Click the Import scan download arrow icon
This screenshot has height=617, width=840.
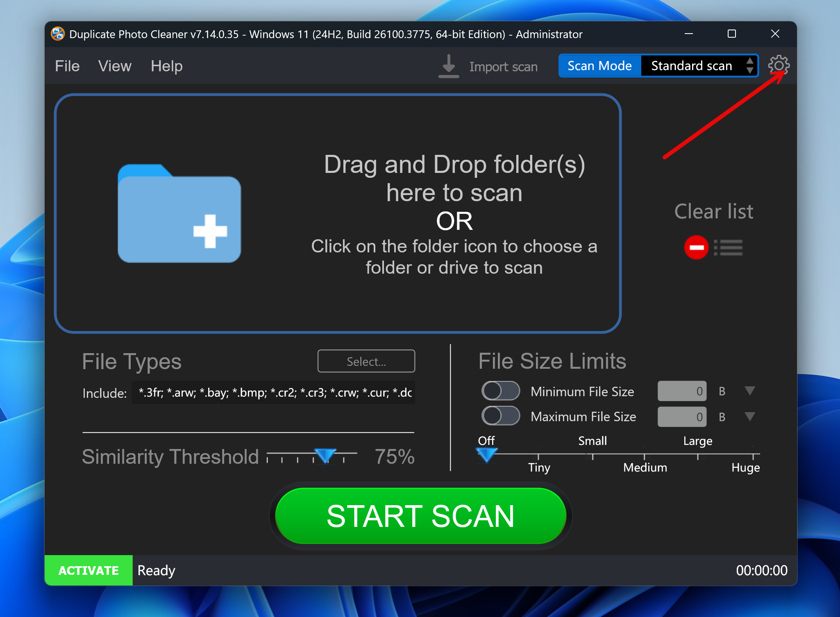pyautogui.click(x=449, y=66)
